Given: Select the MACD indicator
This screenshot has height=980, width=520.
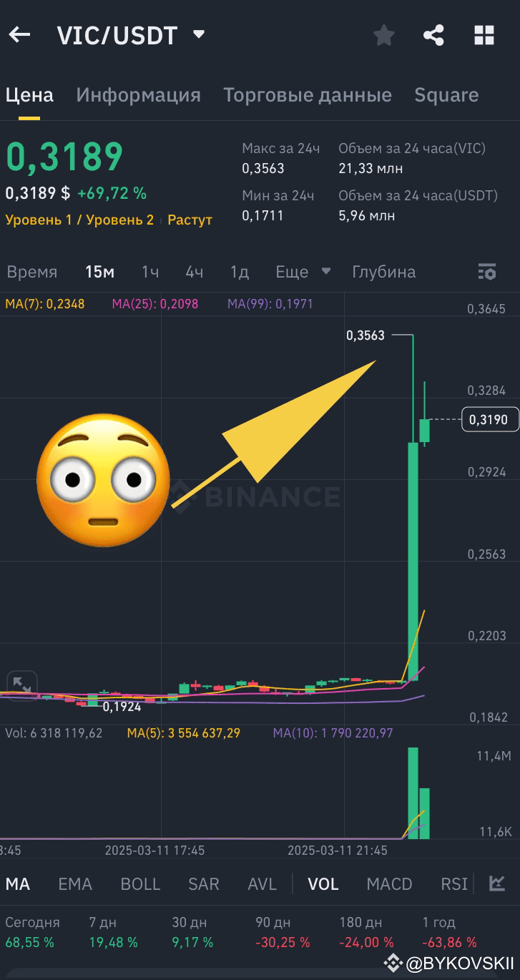Looking at the screenshot, I should [x=388, y=884].
